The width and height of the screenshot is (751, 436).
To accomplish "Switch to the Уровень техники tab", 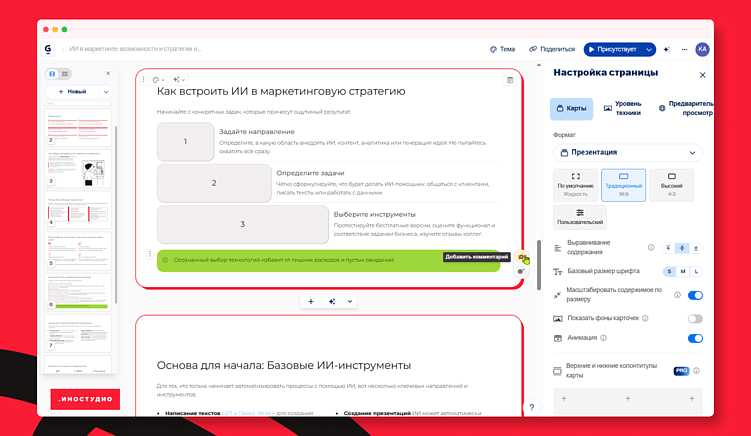I will (x=622, y=108).
